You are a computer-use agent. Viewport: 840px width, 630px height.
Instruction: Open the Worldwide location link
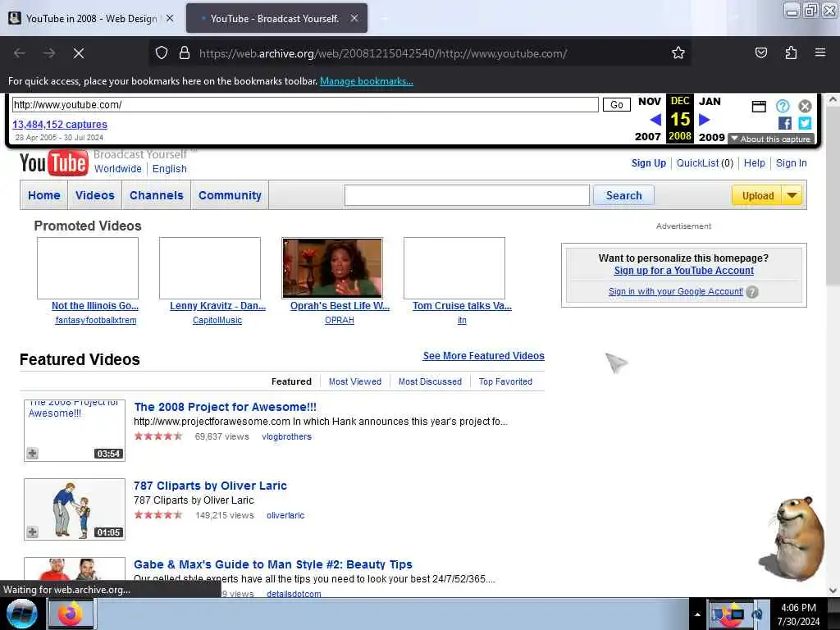pyautogui.click(x=118, y=169)
